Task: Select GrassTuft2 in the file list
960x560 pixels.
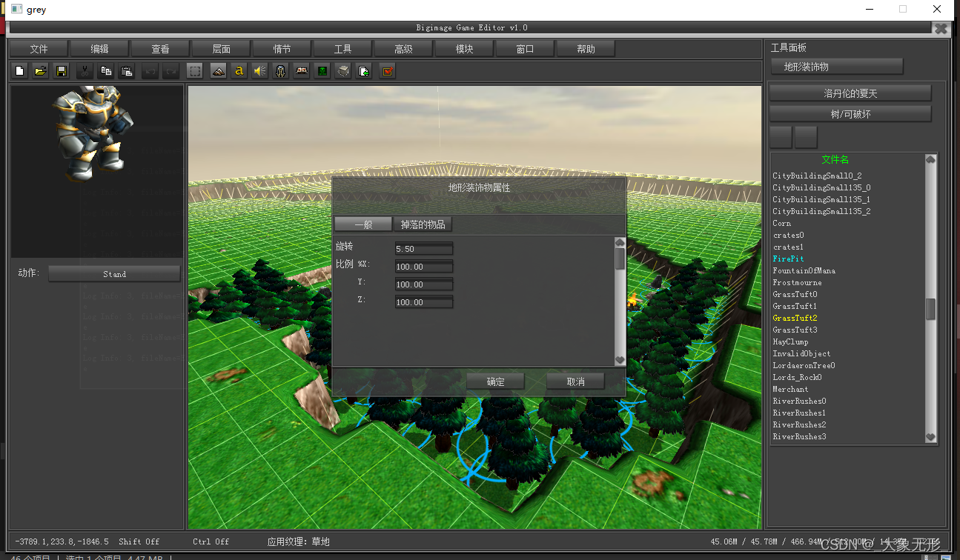Action: 795,319
